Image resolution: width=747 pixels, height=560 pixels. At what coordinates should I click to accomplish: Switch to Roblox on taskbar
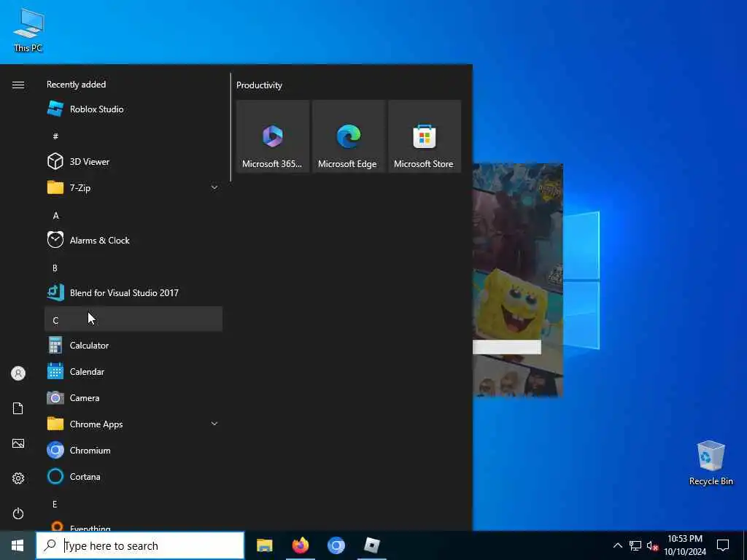(x=372, y=545)
